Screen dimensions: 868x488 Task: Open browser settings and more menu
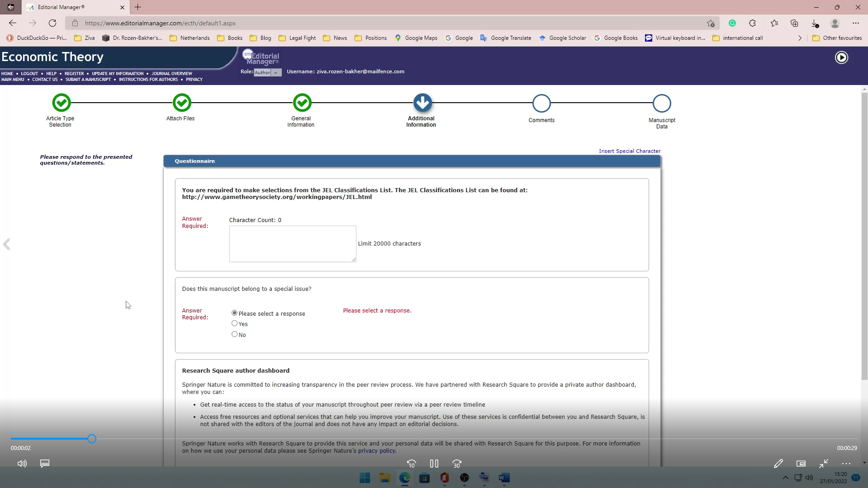[x=855, y=23]
